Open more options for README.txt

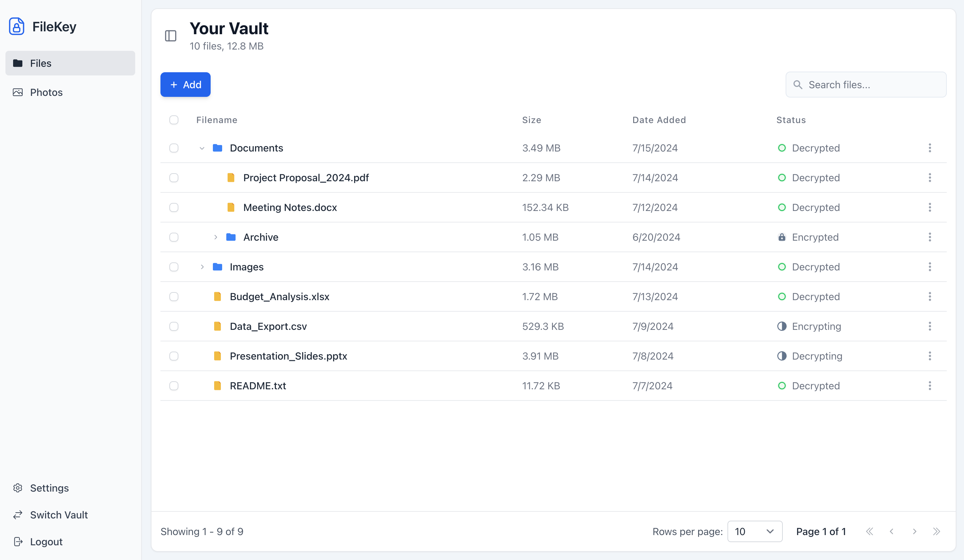[929, 385]
